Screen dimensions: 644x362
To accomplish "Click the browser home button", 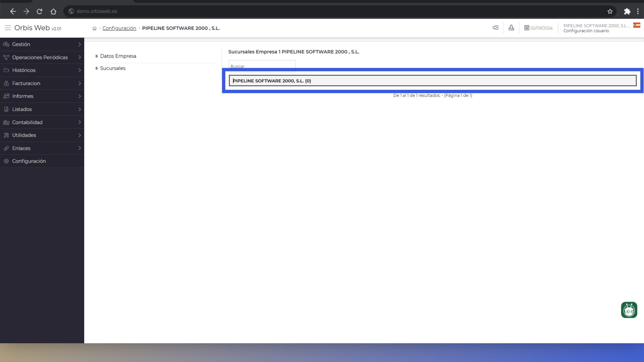I will (x=53, y=11).
